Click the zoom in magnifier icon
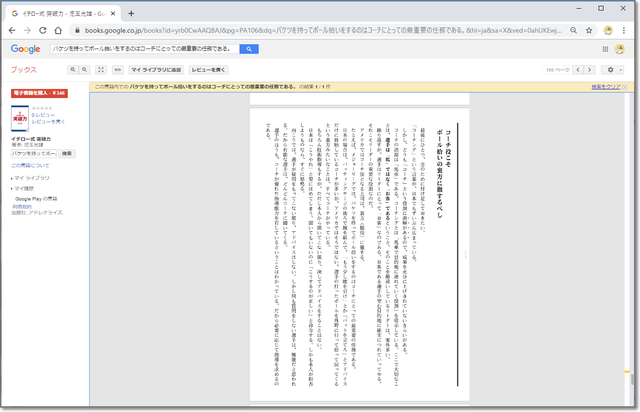 tap(72, 70)
